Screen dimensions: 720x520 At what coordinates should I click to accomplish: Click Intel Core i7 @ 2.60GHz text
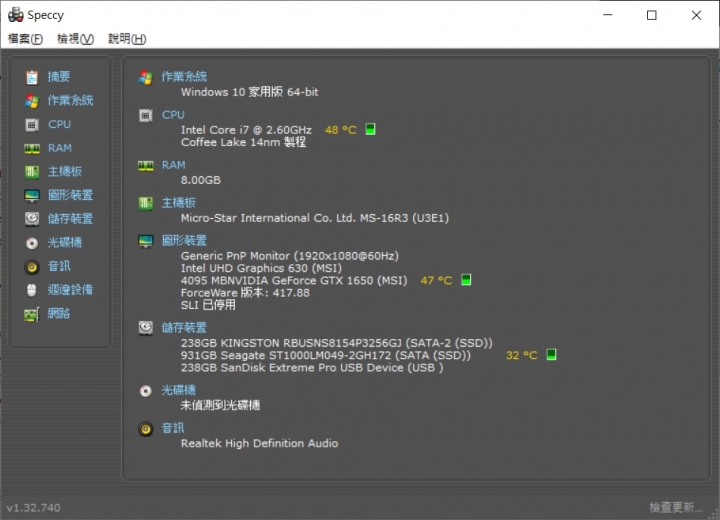click(246, 130)
